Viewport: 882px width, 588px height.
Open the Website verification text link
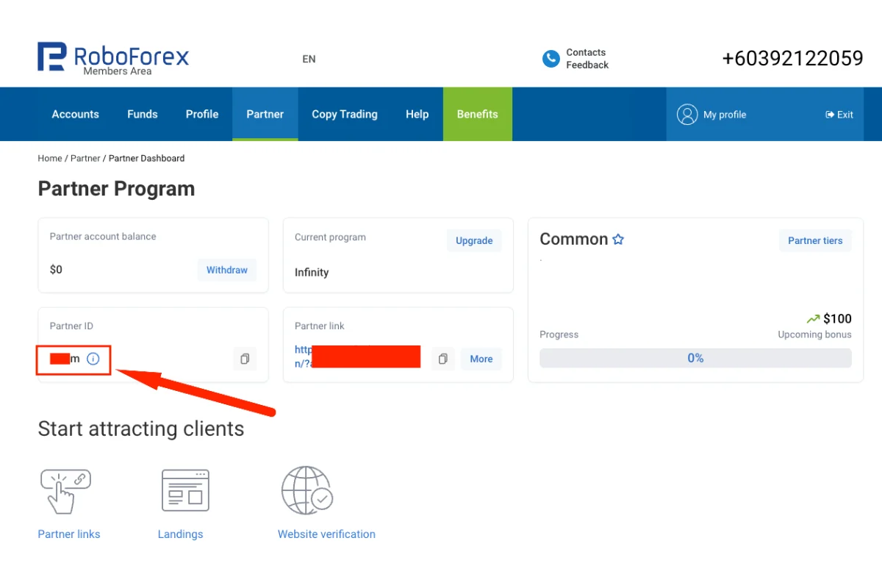coord(326,534)
